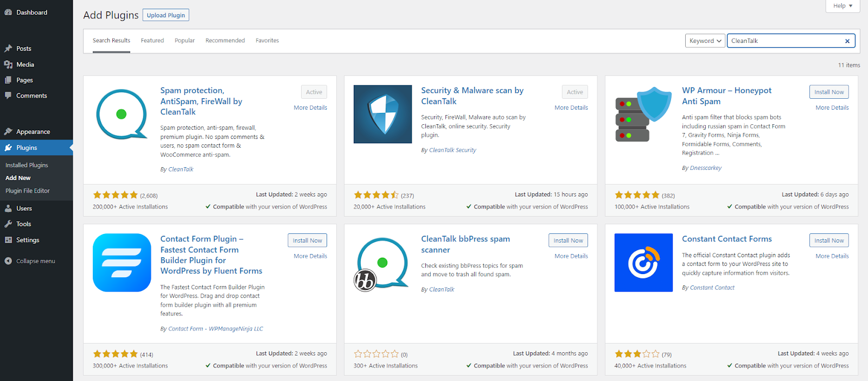Click the Appearance paintbrush icon
868x381 pixels.
(8, 131)
